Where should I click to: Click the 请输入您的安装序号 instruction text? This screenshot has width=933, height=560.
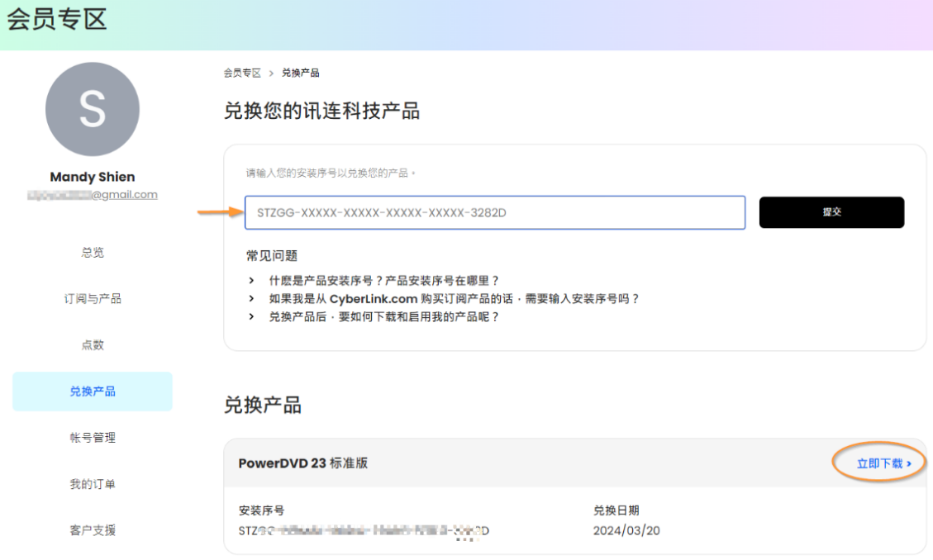[331, 173]
